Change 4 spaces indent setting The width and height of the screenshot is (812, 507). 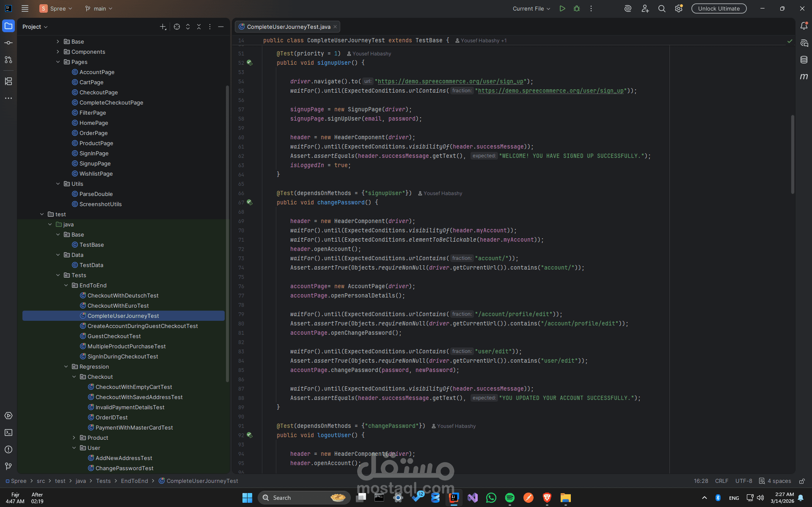tap(775, 481)
